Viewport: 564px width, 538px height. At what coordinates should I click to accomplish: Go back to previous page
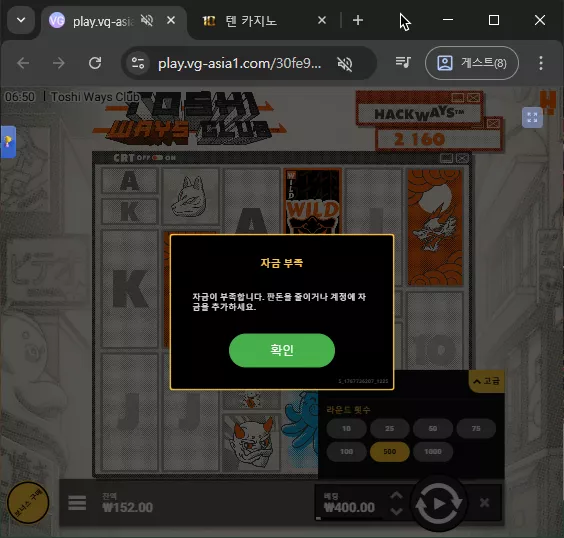(x=23, y=63)
